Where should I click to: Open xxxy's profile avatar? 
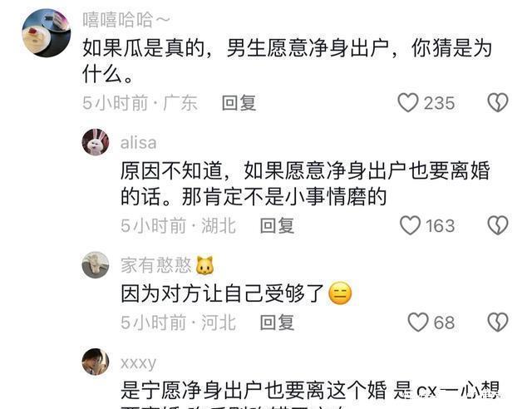pos(96,362)
